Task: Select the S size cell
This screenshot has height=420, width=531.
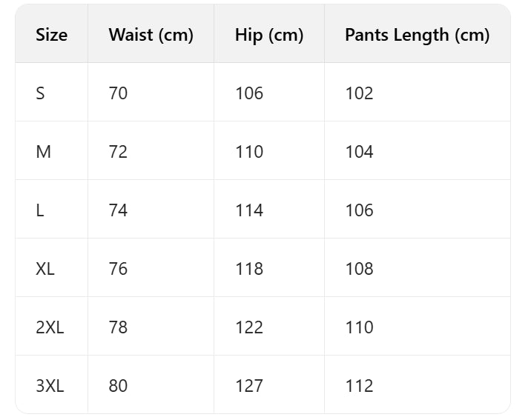Action: (40, 93)
